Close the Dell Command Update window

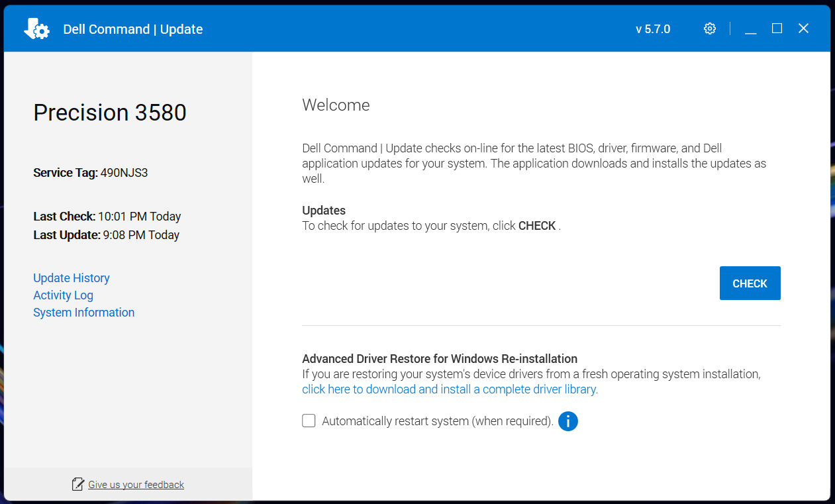coord(803,28)
